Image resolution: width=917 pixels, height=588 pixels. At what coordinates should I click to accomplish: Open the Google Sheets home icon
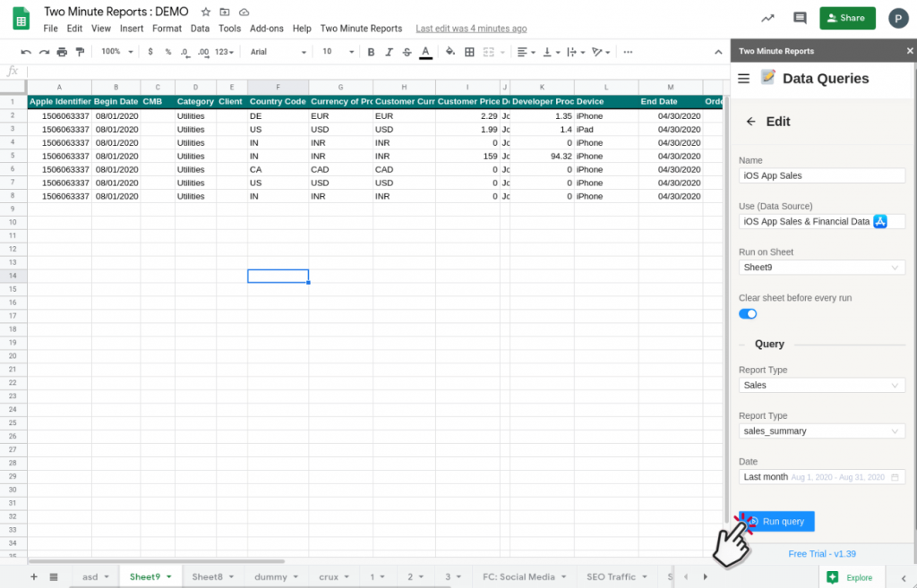(21, 18)
